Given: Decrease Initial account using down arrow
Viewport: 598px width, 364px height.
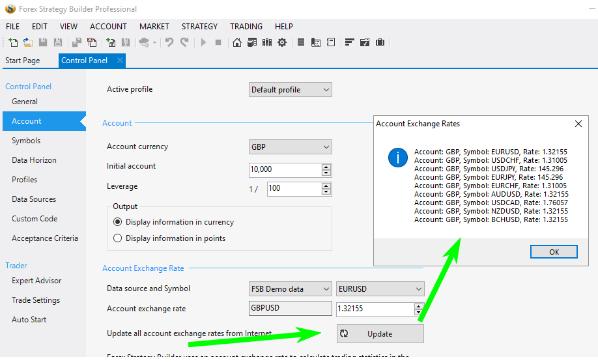Looking at the screenshot, I should point(326,173).
